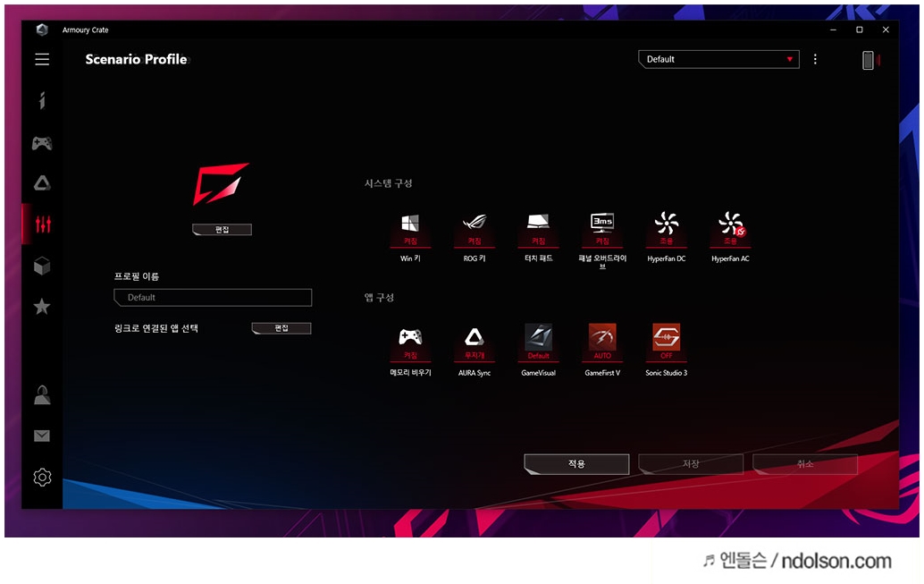
Task: Toggle the touchpad (터치 패드) setting
Action: coord(539,229)
